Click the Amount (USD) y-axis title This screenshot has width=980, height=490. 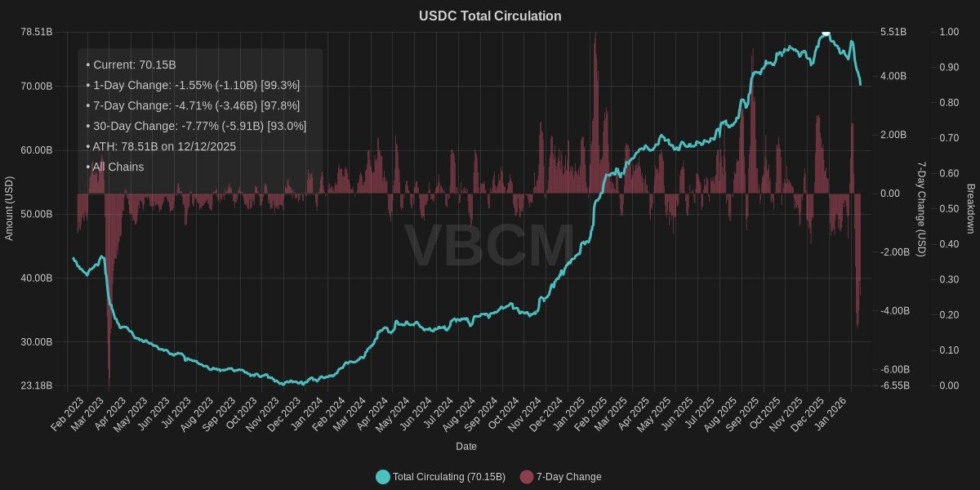(x=10, y=208)
